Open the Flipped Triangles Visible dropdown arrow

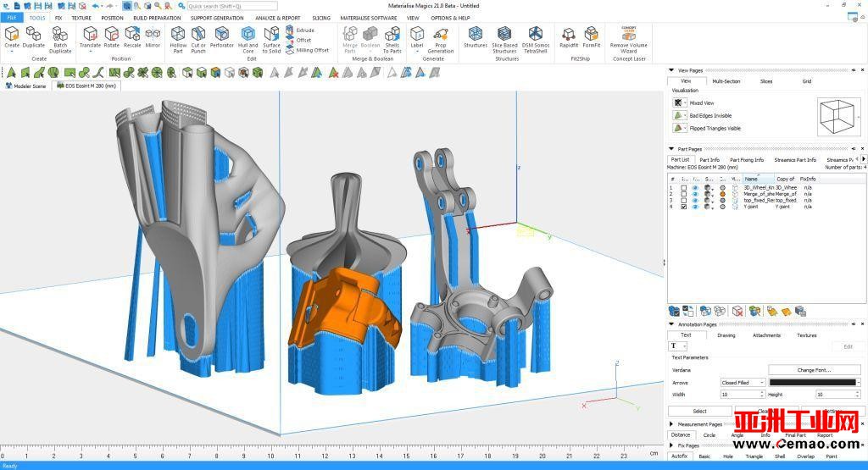click(x=685, y=128)
